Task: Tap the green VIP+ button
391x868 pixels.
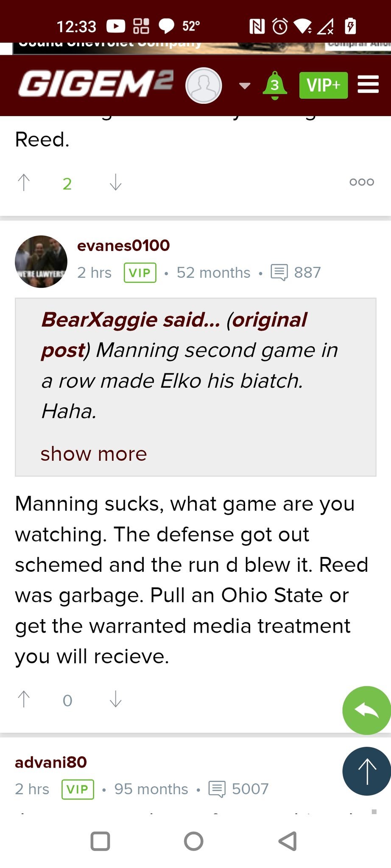Action: coord(323,85)
